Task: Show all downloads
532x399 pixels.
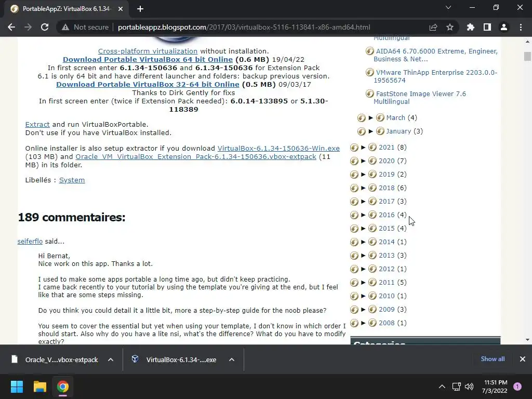Action: [x=493, y=359]
